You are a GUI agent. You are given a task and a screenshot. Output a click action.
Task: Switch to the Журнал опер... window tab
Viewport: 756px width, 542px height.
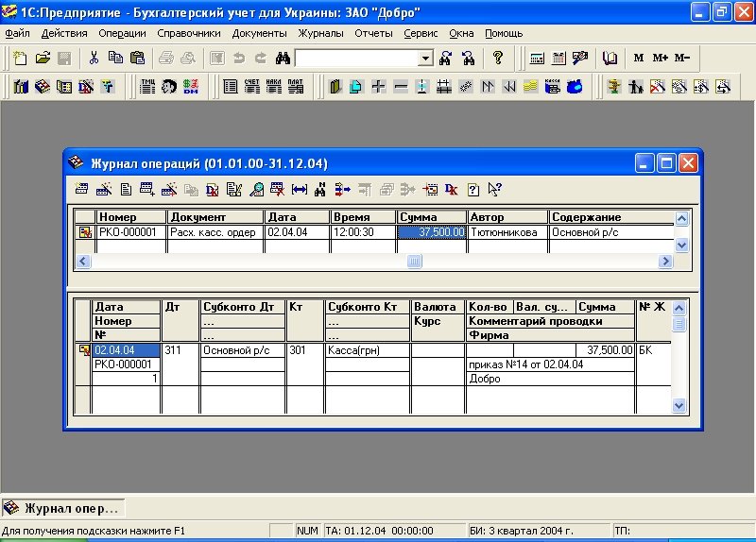coord(63,508)
